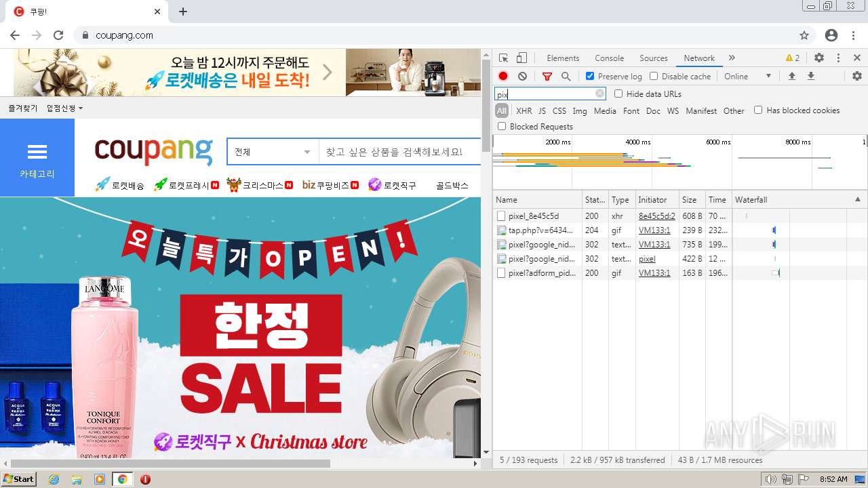Click the 로켓배송 link
This screenshot has width=868, height=488.
[119, 184]
